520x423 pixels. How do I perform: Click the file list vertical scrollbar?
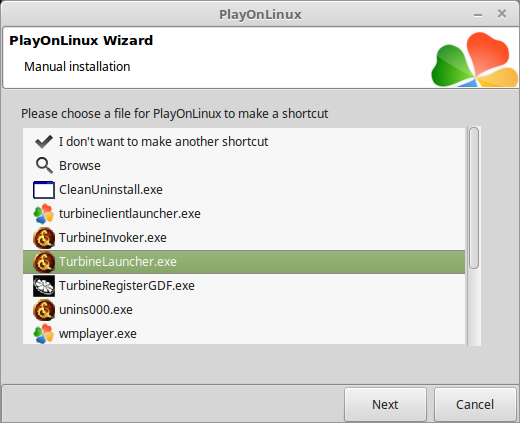point(474,236)
